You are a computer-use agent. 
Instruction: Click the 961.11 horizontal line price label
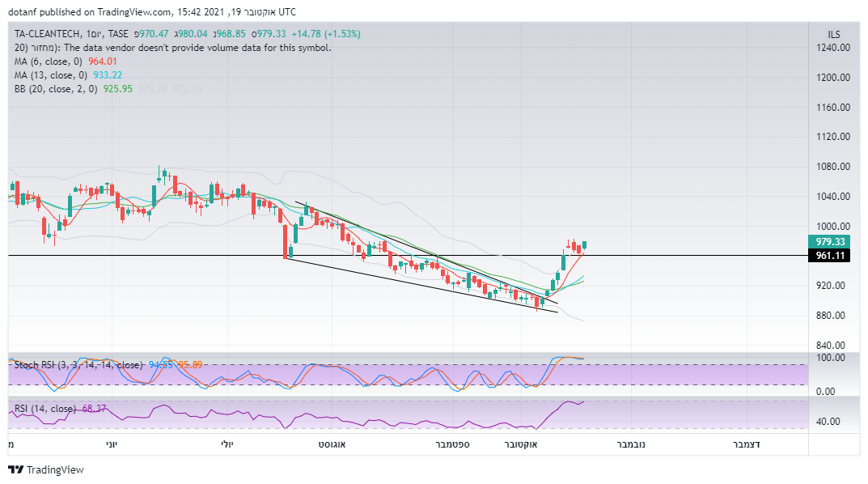(829, 255)
